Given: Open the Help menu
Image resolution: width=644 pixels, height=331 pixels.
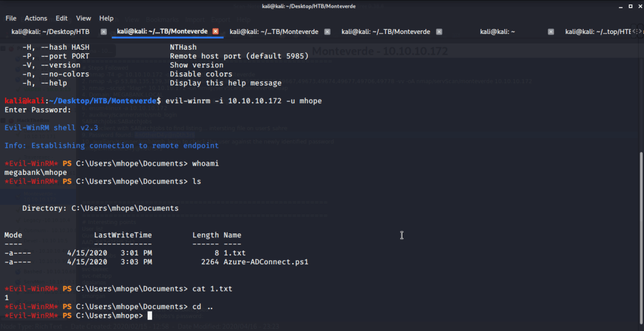Looking at the screenshot, I should [106, 18].
